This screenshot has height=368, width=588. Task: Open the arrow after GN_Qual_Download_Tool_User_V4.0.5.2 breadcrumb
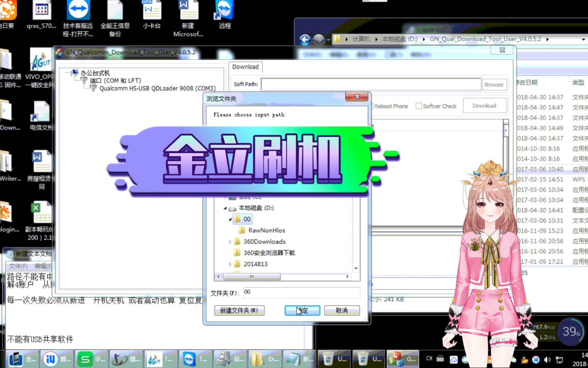click(x=548, y=39)
